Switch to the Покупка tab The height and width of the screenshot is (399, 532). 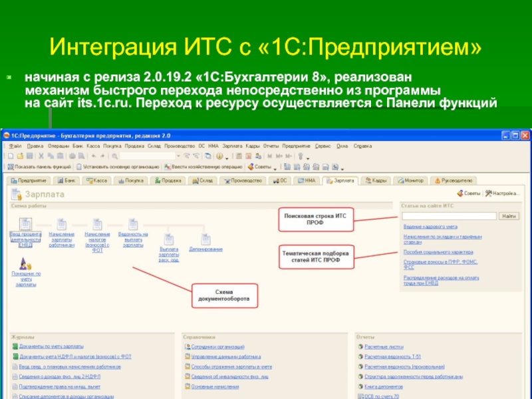[131, 180]
